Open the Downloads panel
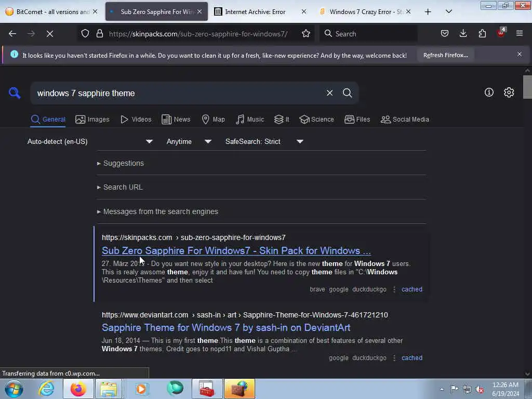The height and width of the screenshot is (399, 532). click(463, 34)
